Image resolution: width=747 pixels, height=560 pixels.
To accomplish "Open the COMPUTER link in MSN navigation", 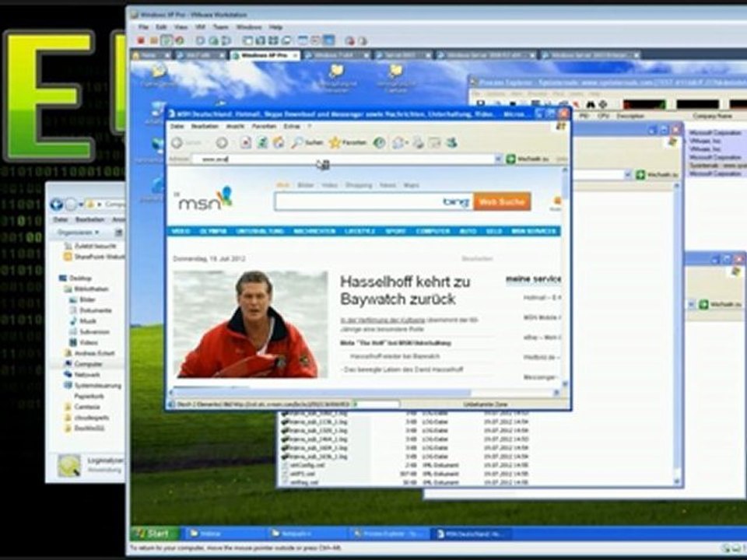I will (x=433, y=232).
